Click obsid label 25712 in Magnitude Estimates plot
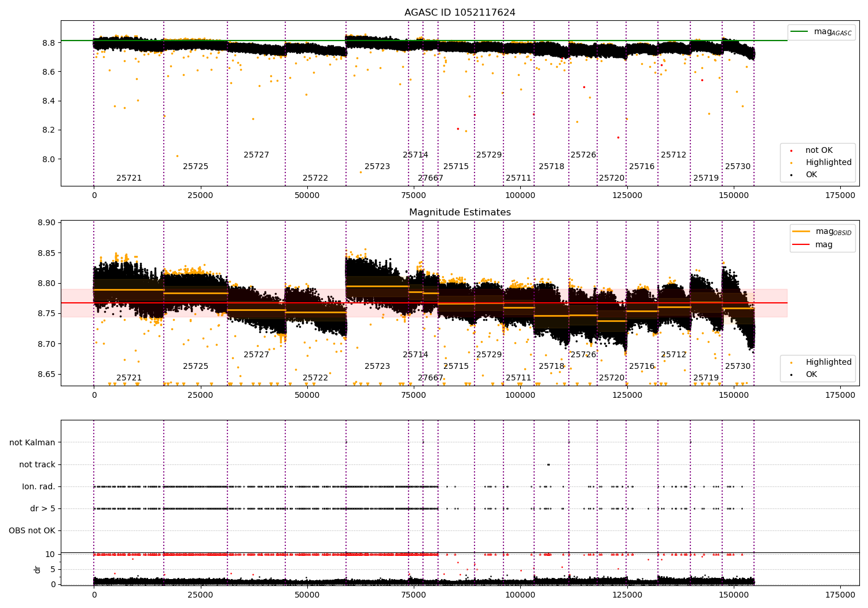Screen dimensions: 868x608 point(674,355)
